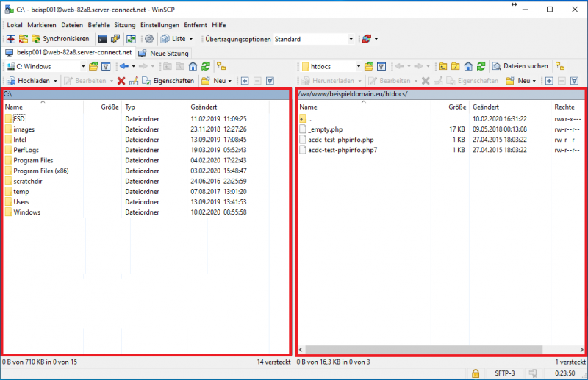This screenshot has width=588, height=380.
Task: Open the Hilfe menu
Action: point(219,25)
